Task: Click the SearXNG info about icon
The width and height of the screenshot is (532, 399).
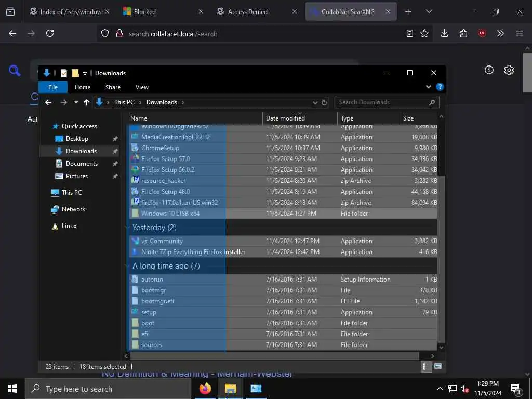Action: (489, 70)
